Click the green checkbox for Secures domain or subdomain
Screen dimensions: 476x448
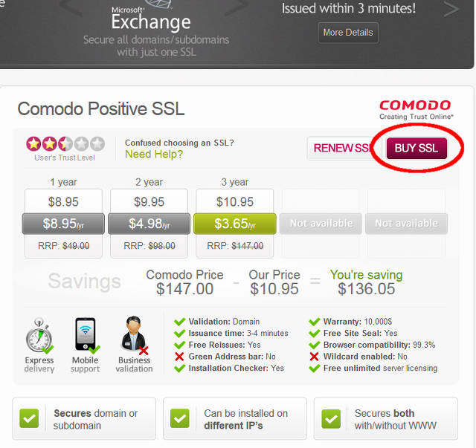tap(29, 418)
